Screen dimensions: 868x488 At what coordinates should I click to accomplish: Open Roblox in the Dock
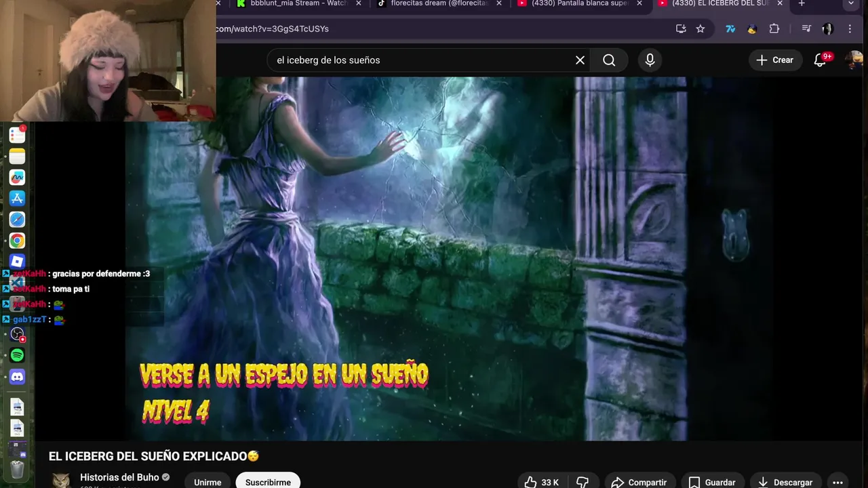pyautogui.click(x=17, y=262)
